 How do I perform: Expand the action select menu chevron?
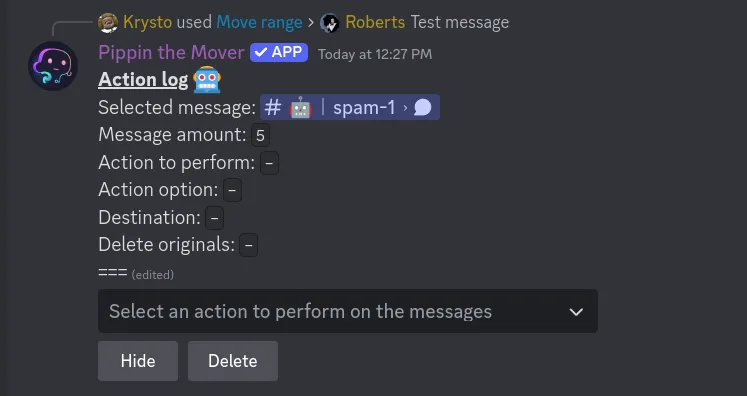tap(576, 312)
